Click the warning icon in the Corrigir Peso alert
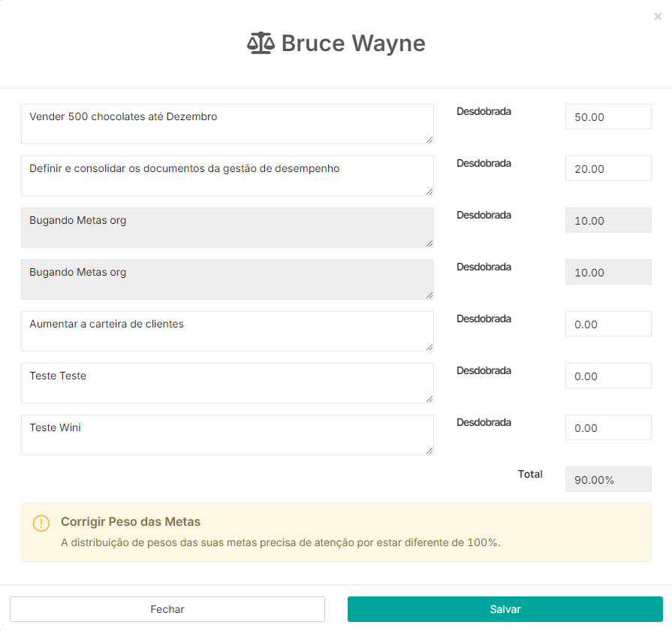The width and height of the screenshot is (672, 631). (x=41, y=523)
